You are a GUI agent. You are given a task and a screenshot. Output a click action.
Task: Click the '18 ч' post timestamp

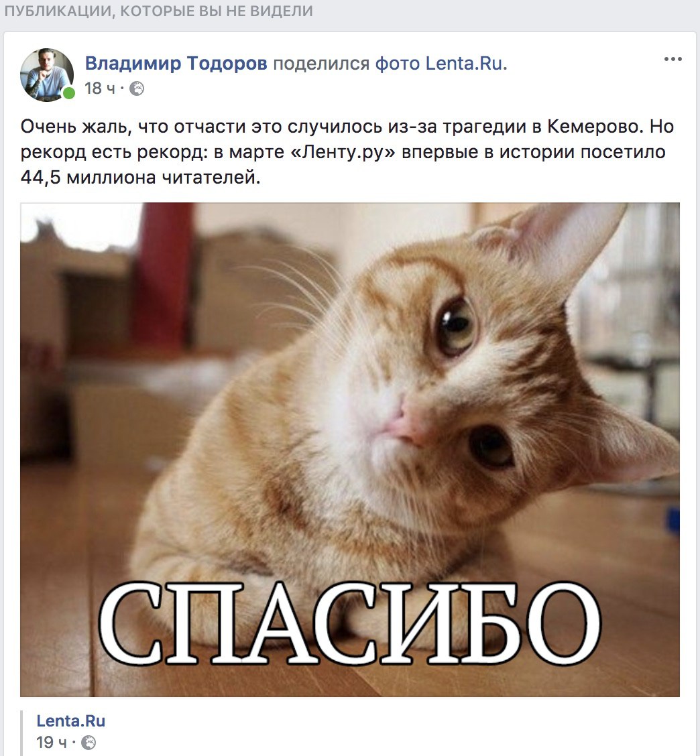(x=100, y=88)
